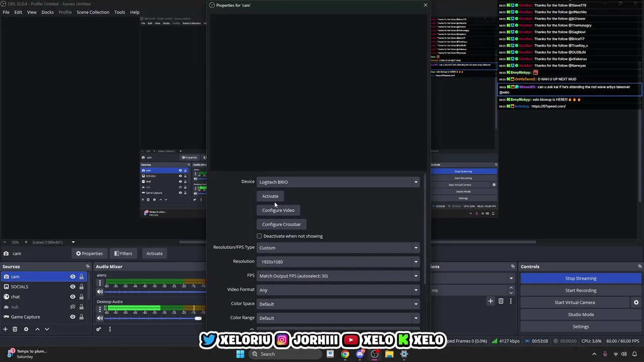644x362 pixels.
Task: Hide the SOCIALS source
Action: pos(72,287)
